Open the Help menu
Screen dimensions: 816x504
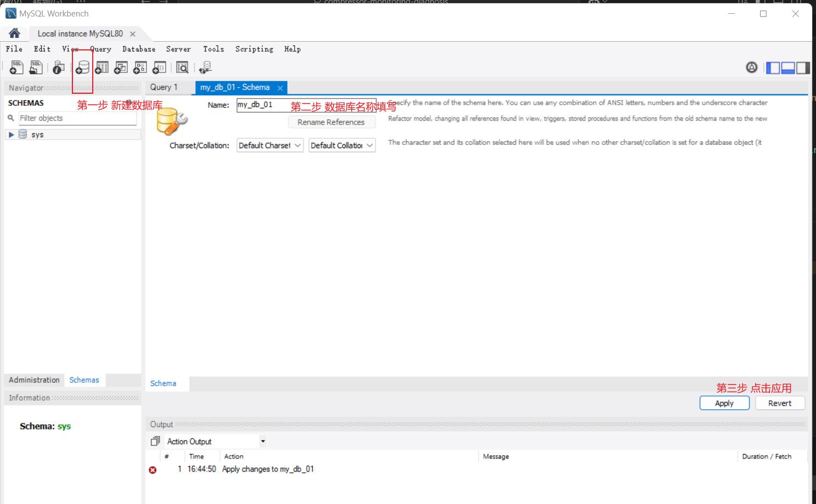292,49
